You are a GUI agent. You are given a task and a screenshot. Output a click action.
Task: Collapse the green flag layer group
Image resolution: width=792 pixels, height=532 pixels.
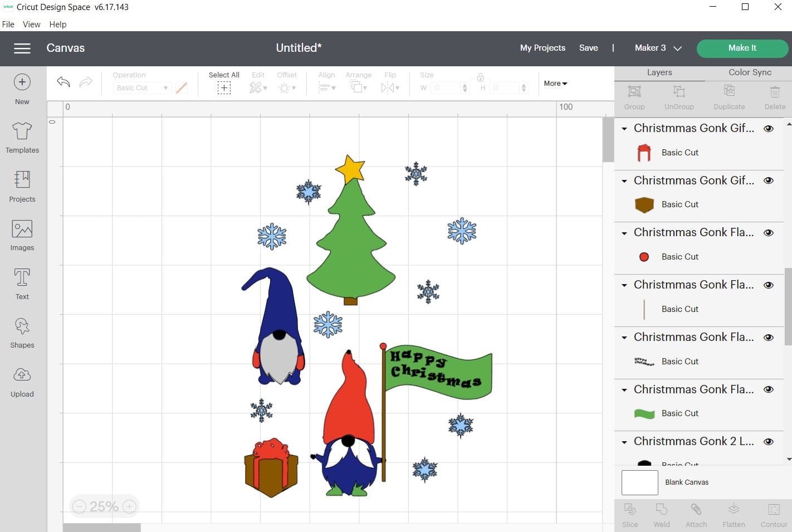(x=624, y=390)
